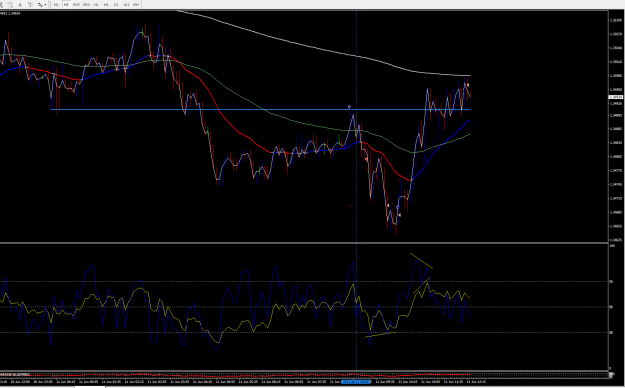Switch chart to M1 timeframe

pyautogui.click(x=56, y=5)
